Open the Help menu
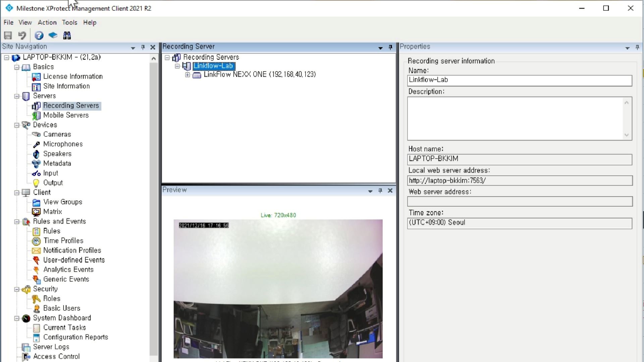This screenshot has height=362, width=644. (x=90, y=22)
